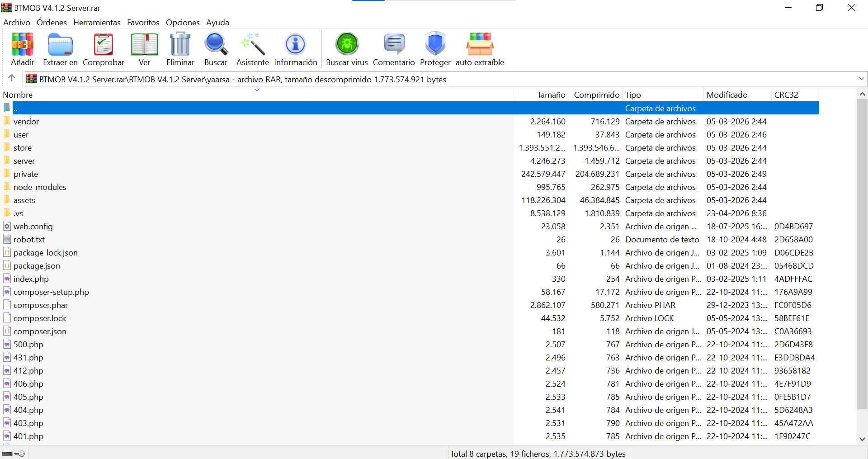Select the 405.php file name

[x=28, y=397]
